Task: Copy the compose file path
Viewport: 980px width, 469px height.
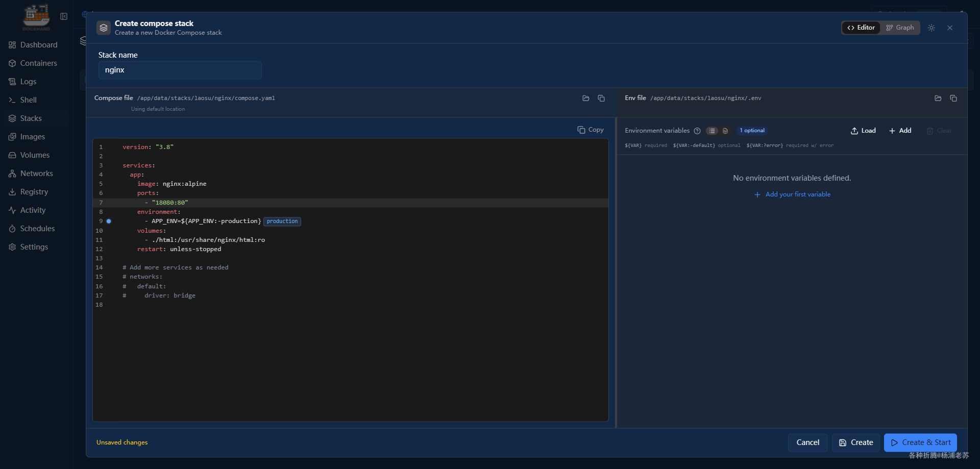Action: (601, 98)
